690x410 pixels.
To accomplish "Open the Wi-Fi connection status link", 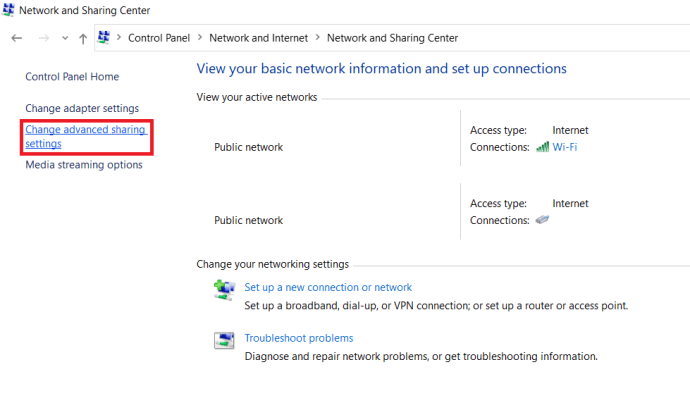I will (565, 147).
